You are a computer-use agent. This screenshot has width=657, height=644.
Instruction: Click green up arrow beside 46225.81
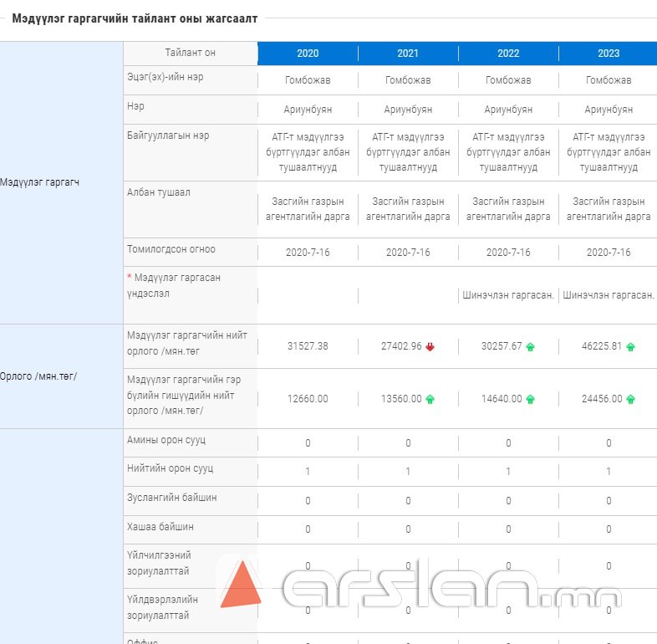[631, 347]
